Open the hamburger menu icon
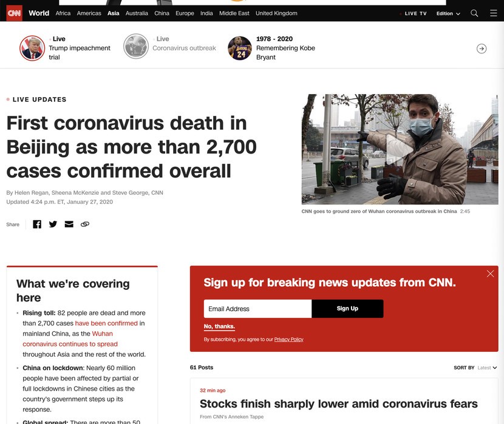504x424 pixels. (494, 13)
